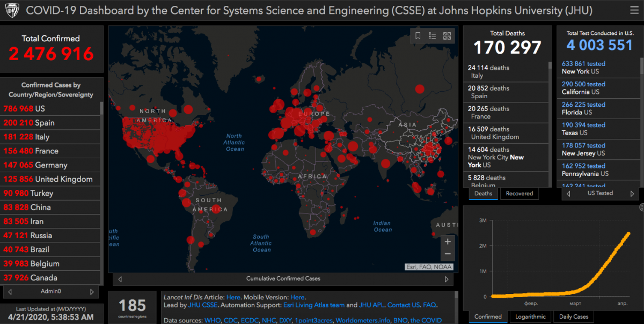Go to next tab beside Admin0
This screenshot has height=324, width=644.
pyautogui.click(x=92, y=292)
